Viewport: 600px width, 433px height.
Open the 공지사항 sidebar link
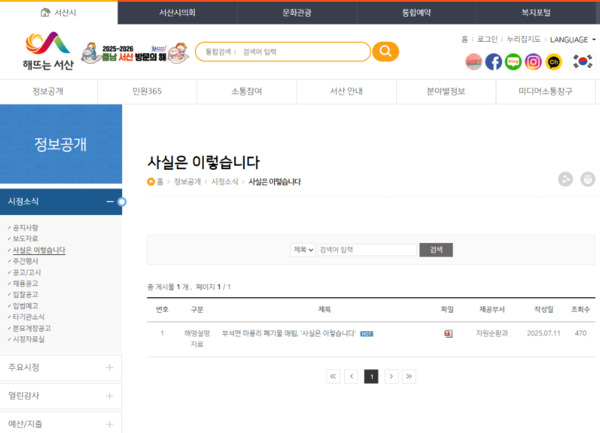click(x=25, y=228)
